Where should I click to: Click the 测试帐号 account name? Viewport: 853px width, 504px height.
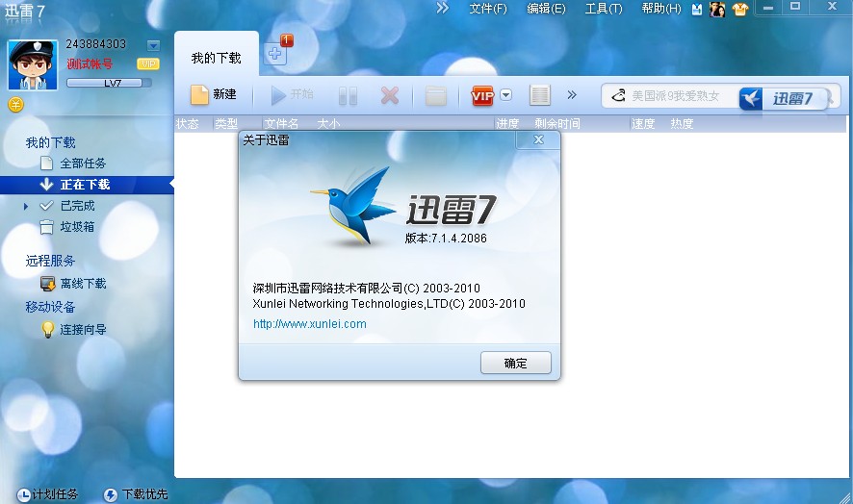[x=90, y=64]
